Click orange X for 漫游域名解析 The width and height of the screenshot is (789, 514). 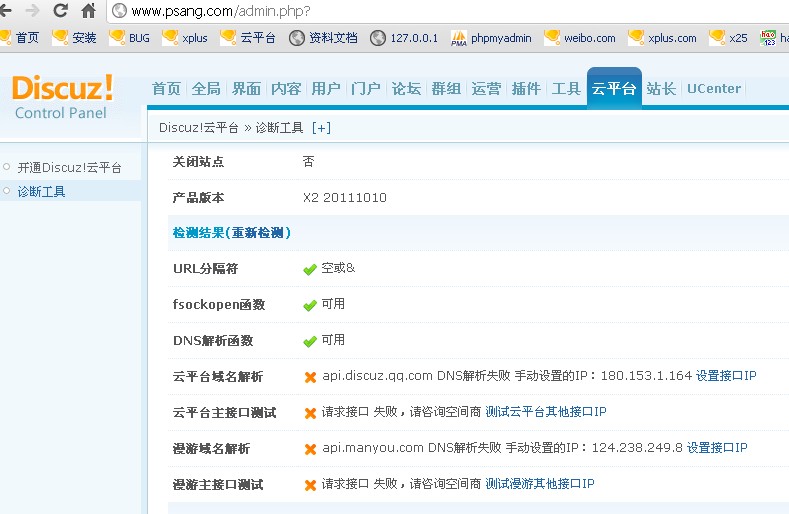[310, 449]
